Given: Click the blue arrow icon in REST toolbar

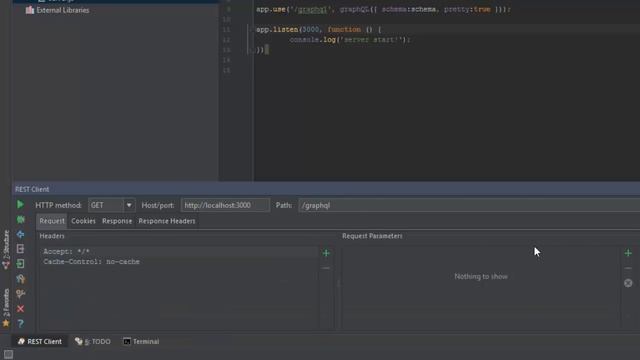Looking at the screenshot, I should [20, 234].
